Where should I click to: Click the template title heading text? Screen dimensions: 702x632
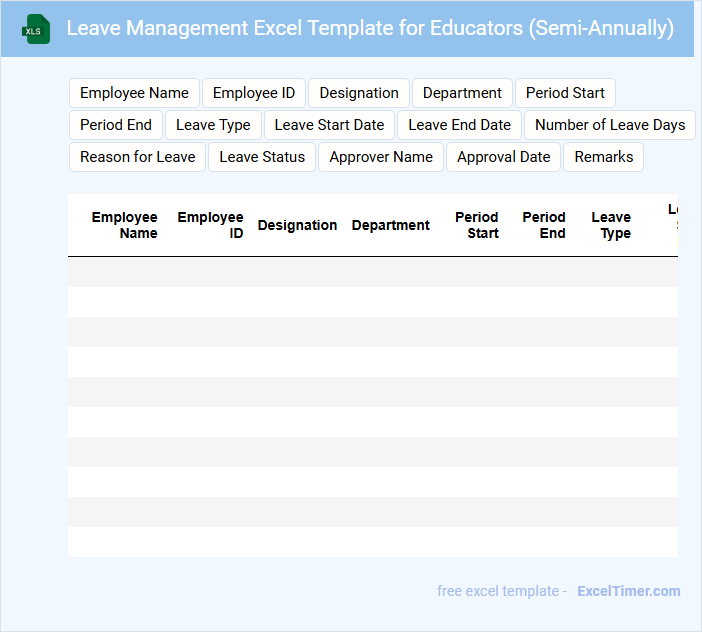click(x=370, y=28)
